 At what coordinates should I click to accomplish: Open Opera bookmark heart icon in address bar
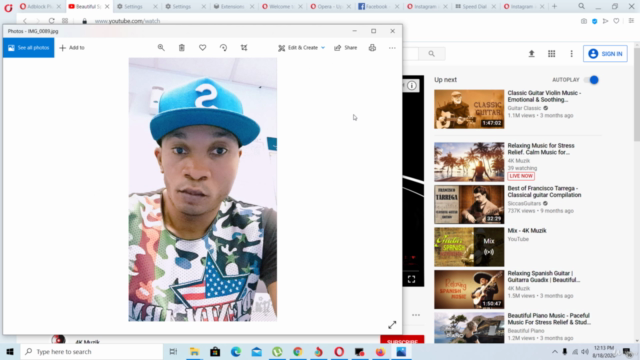click(616, 21)
